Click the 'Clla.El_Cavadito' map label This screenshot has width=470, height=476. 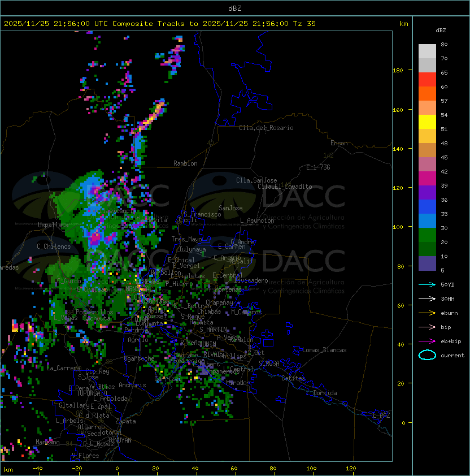coord(285,187)
